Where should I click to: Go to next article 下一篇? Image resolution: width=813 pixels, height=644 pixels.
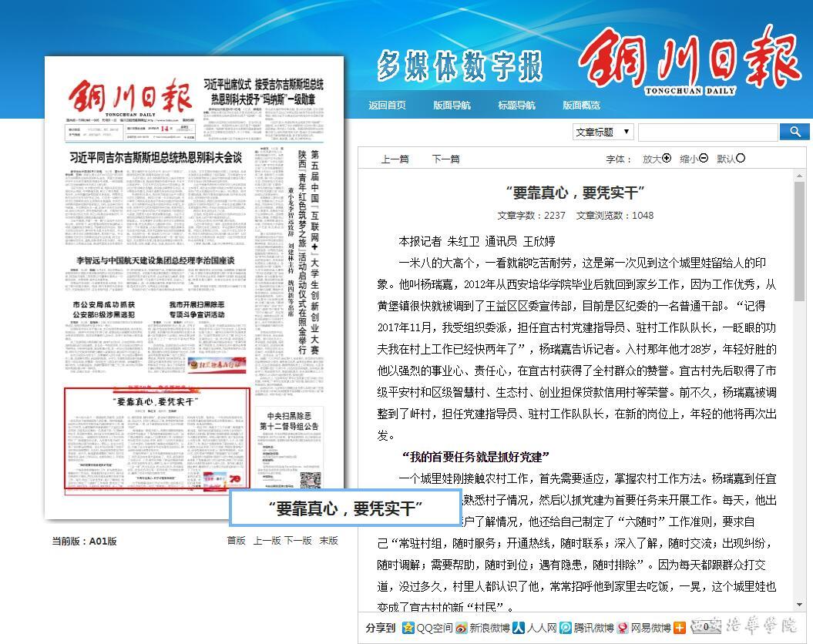[445, 159]
